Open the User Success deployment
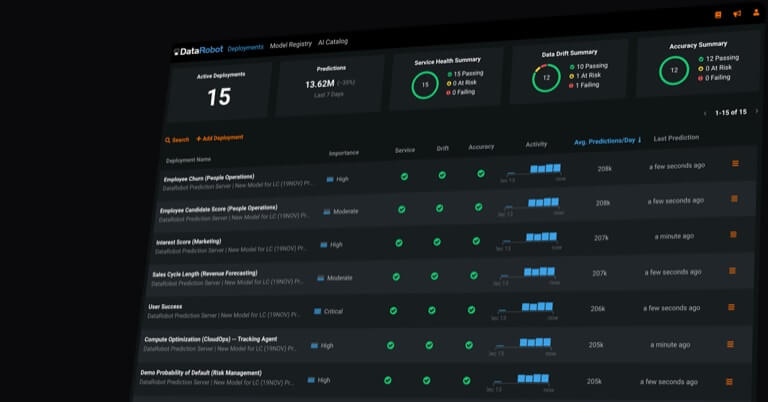This screenshot has width=768, height=402. tap(165, 307)
